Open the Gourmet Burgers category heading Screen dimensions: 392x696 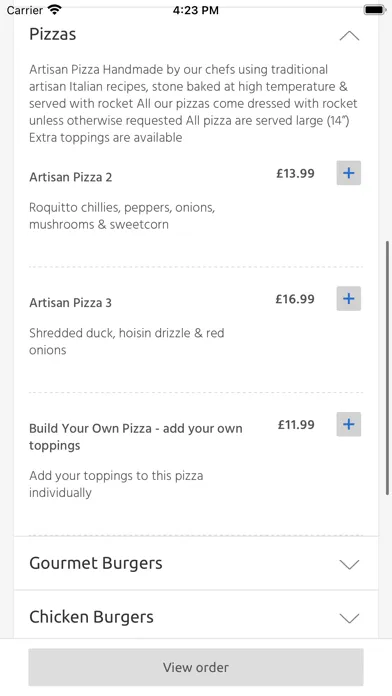[96, 563]
